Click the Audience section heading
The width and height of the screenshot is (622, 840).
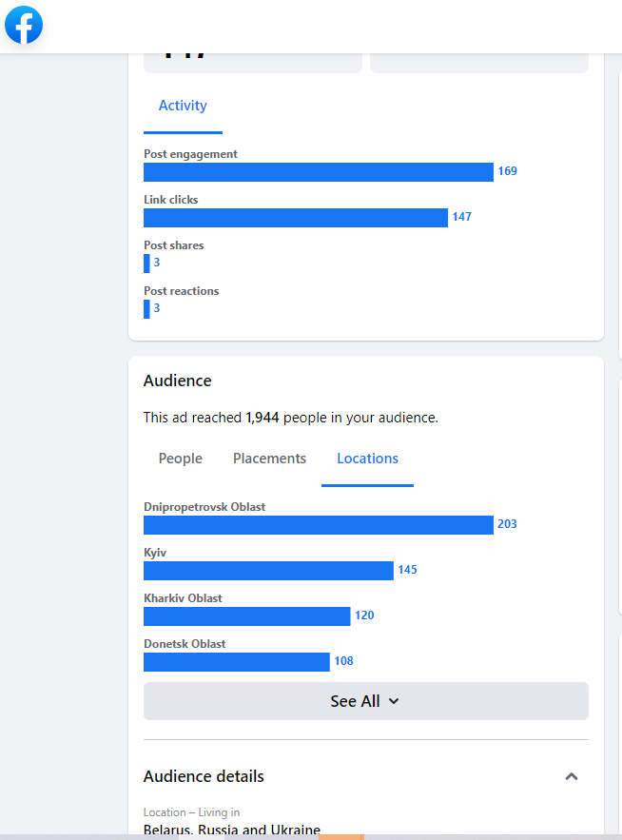coord(178,381)
